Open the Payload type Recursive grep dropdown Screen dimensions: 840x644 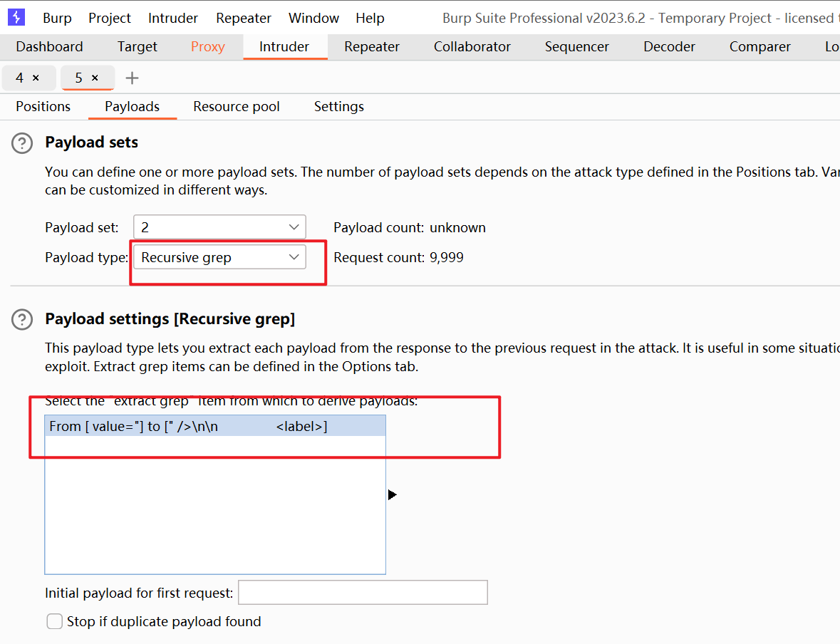(219, 257)
